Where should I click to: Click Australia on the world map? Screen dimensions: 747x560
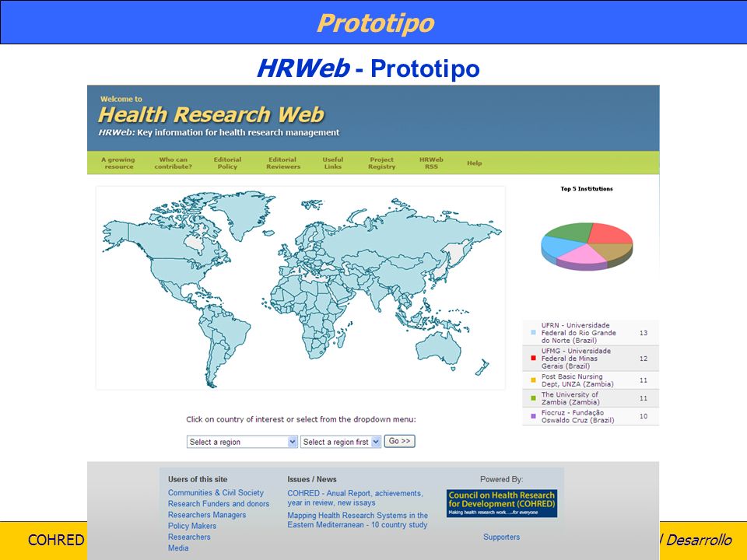[x=438, y=348]
